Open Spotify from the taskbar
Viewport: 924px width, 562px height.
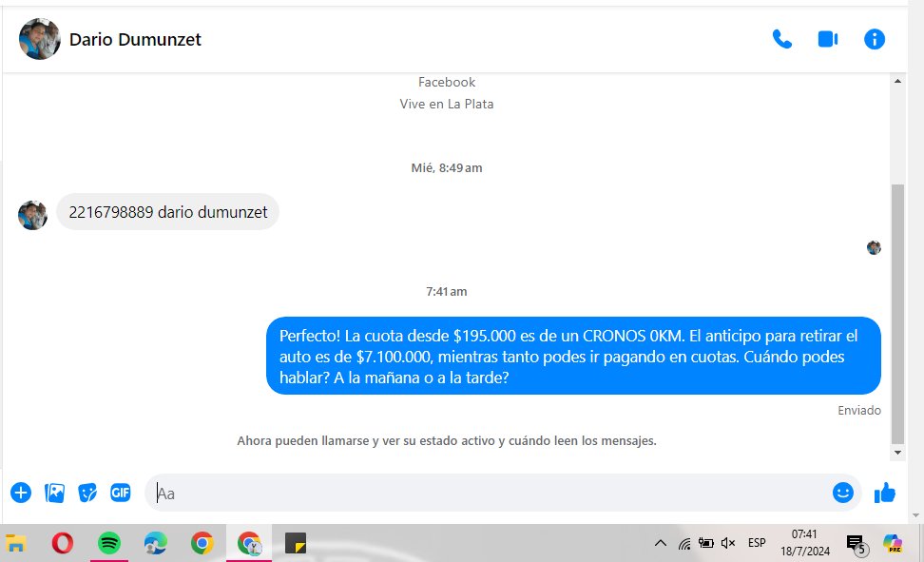[109, 543]
